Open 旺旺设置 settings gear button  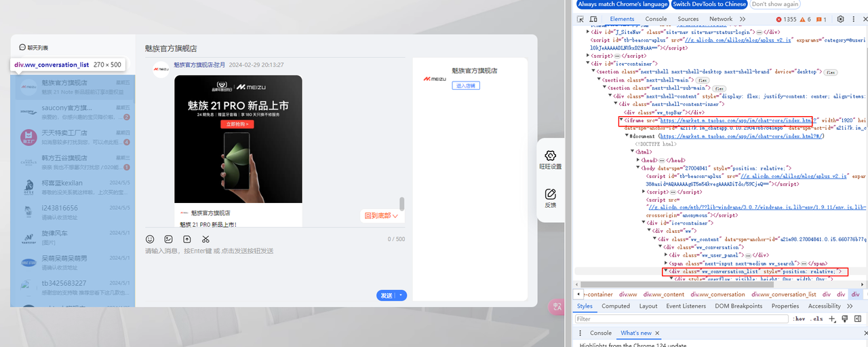pos(551,160)
